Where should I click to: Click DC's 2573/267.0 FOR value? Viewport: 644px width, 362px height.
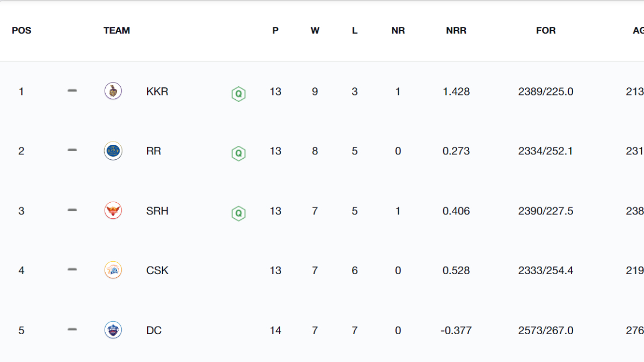tap(545, 330)
